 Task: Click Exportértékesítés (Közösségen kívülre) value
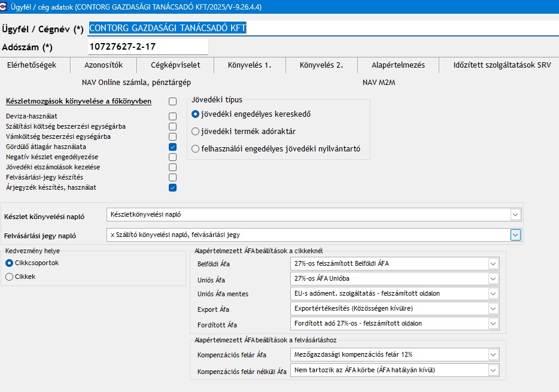pyautogui.click(x=353, y=308)
